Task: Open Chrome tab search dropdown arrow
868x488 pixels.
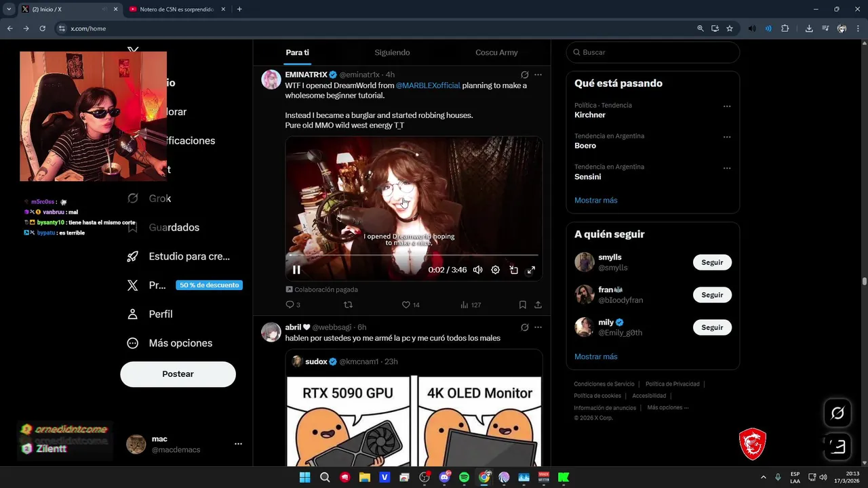Action: click(x=9, y=9)
